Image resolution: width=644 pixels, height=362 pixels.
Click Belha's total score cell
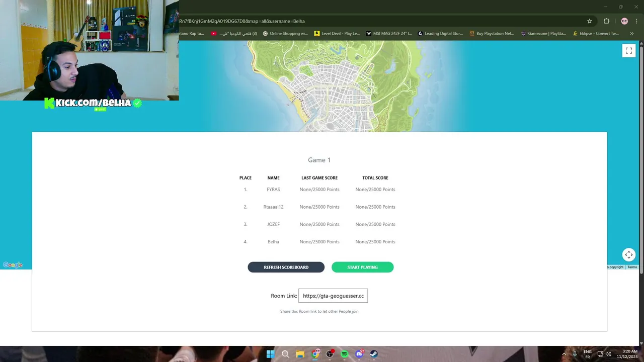pos(375,242)
